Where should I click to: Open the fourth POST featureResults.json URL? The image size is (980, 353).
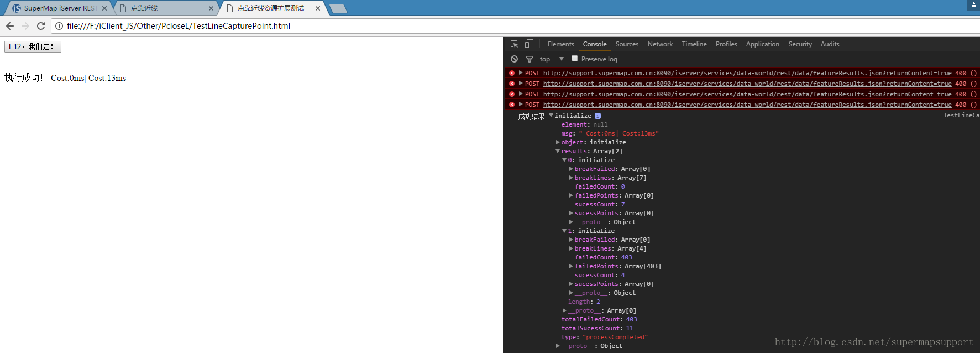747,105
